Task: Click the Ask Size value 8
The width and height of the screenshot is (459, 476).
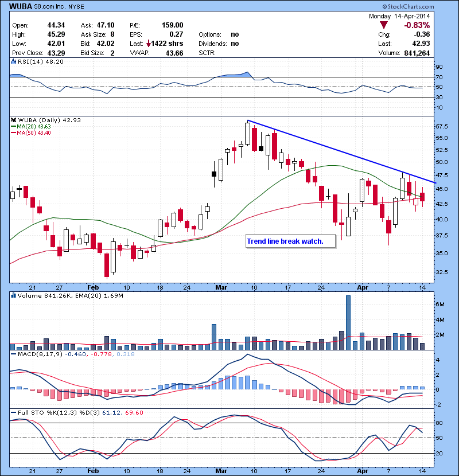Action: click(112, 34)
